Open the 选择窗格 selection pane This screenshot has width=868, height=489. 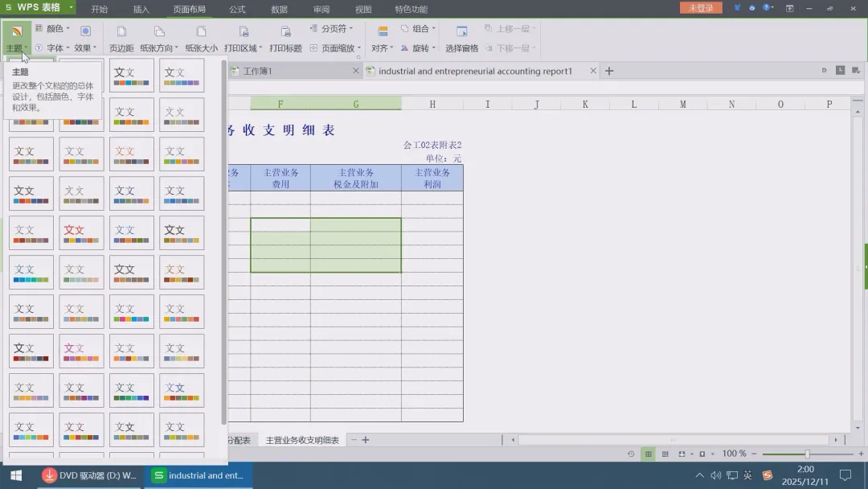coord(461,39)
